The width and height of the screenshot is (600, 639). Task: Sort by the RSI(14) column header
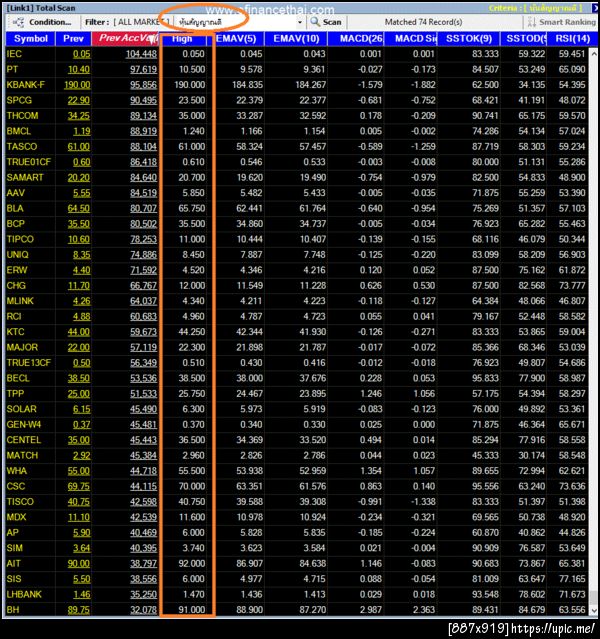pos(572,39)
